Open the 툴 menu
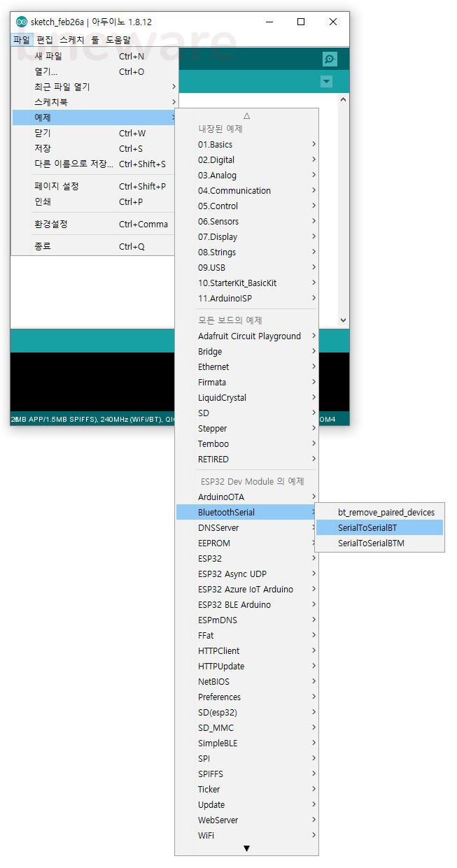457x868 pixels. pyautogui.click(x=95, y=40)
